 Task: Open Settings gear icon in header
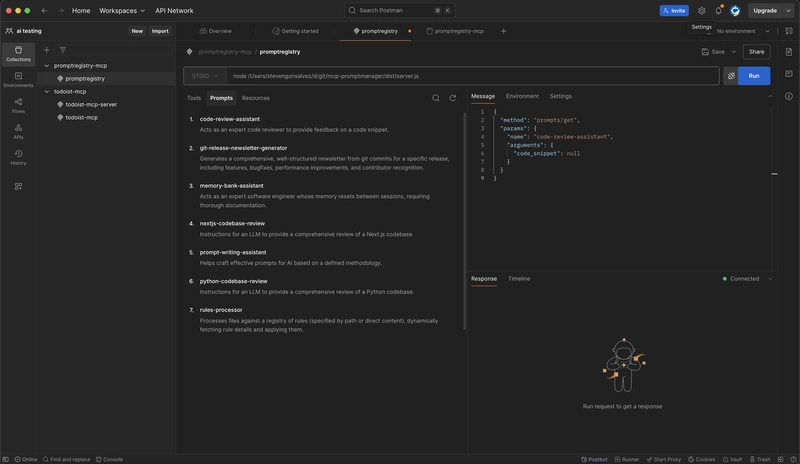coord(702,11)
